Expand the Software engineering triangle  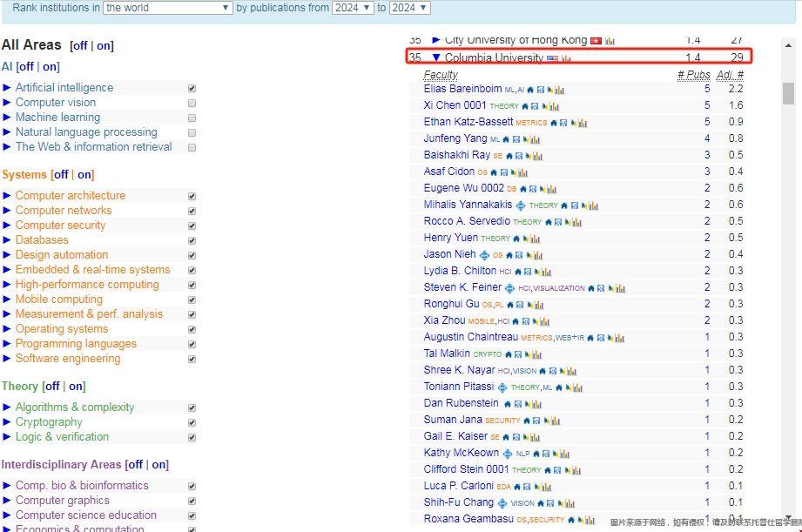click(7, 358)
